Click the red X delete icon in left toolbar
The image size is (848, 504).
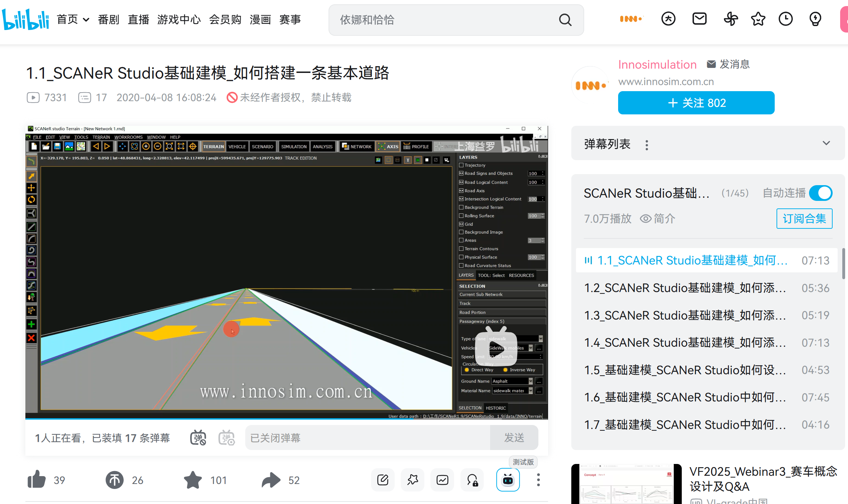click(x=31, y=337)
